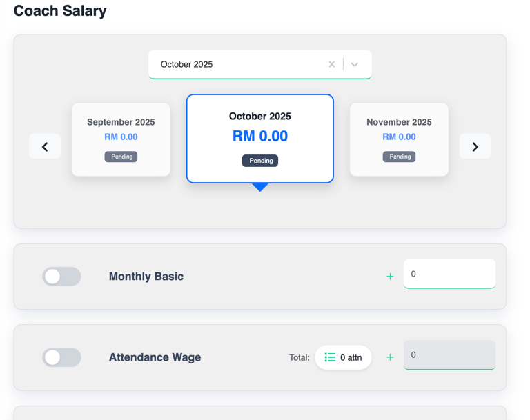This screenshot has height=420, width=530.
Task: Click the plus icon beside Monthly Basic amount
Action: coord(390,277)
